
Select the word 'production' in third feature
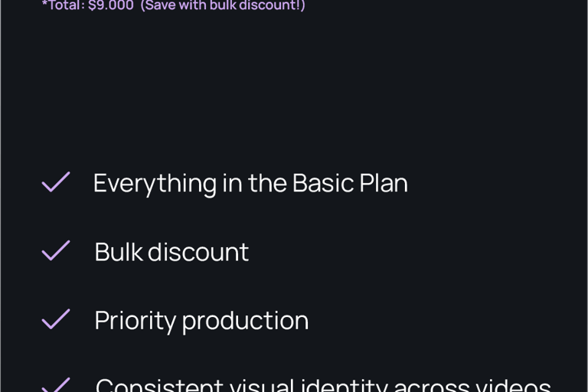245,322
